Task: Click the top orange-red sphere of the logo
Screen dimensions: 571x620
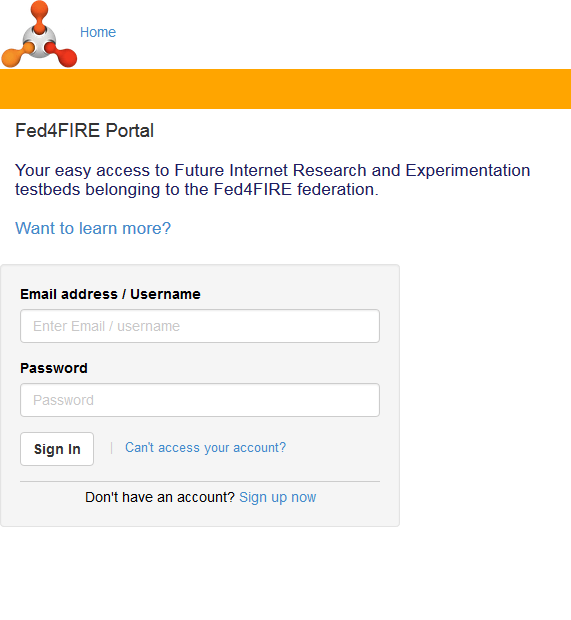Action: click(39, 9)
